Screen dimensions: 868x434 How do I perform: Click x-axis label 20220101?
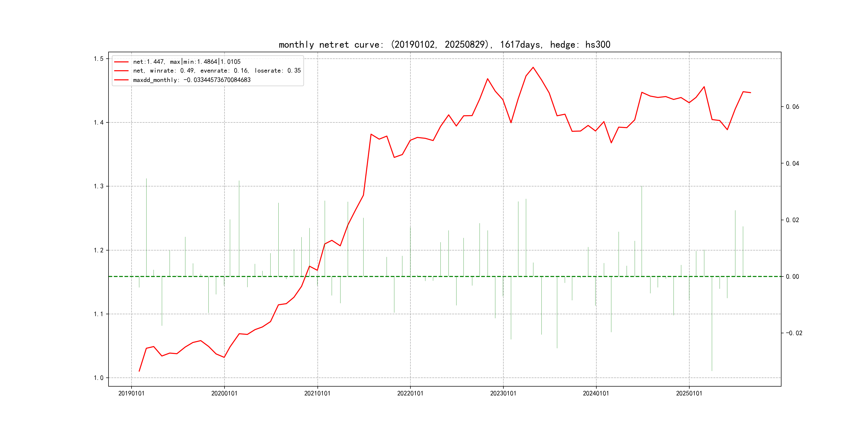pyautogui.click(x=410, y=393)
